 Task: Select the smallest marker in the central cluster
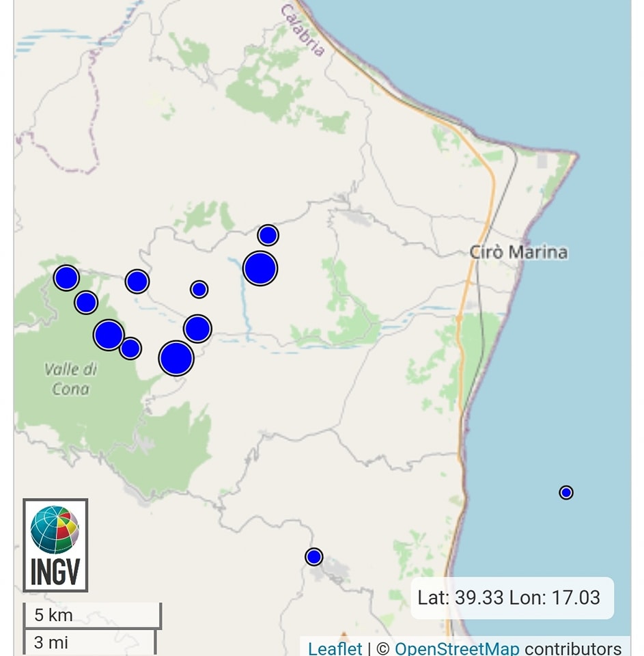pos(199,289)
